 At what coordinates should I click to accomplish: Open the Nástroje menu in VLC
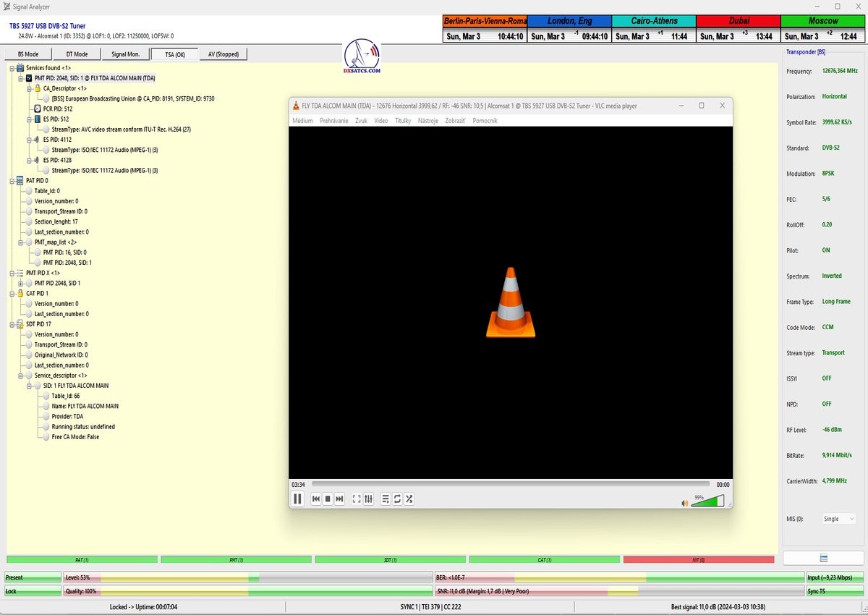[x=427, y=121]
